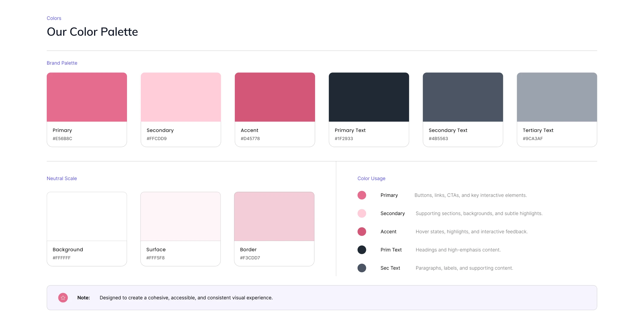The width and height of the screenshot is (644, 323).
Task: Click the Secondary Text card label
Action: [448, 130]
